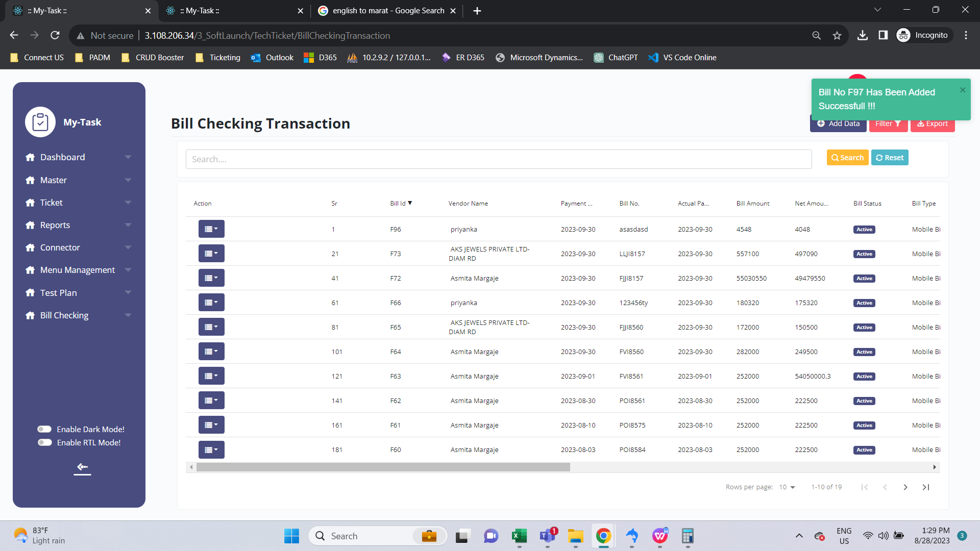Open action menu for bill F96
This screenshot has width=980, height=551.
(211, 229)
